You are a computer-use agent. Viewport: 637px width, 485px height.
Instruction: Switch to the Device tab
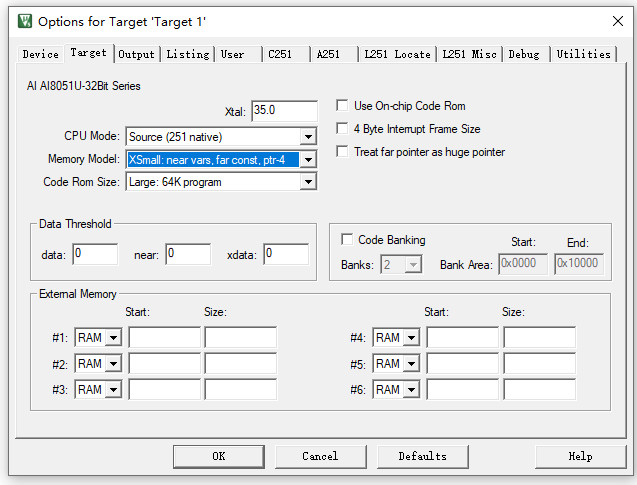[41, 54]
